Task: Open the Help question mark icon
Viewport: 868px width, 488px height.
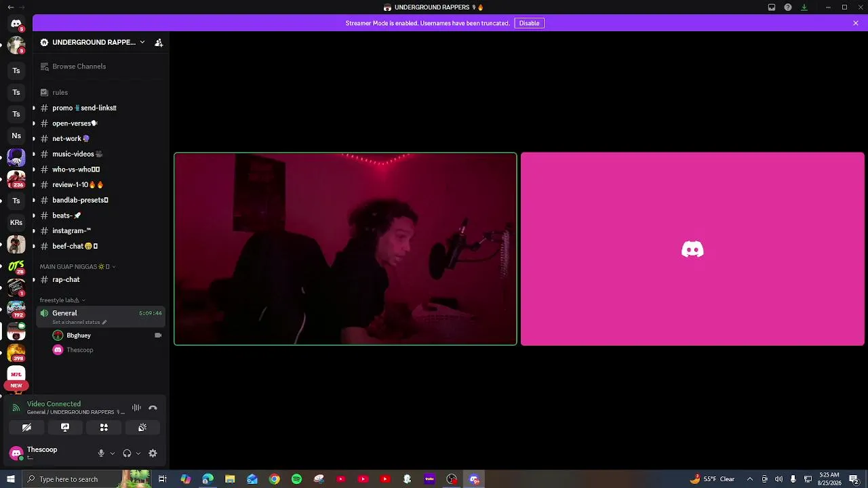Action: point(788,7)
